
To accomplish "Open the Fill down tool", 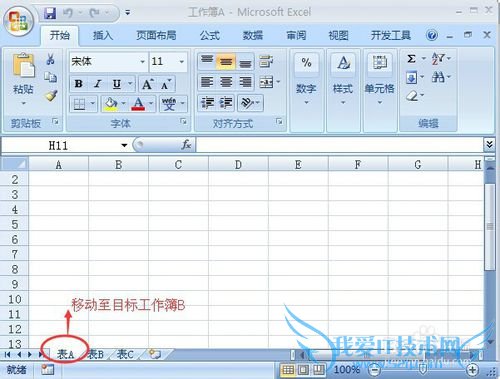I will pos(411,78).
